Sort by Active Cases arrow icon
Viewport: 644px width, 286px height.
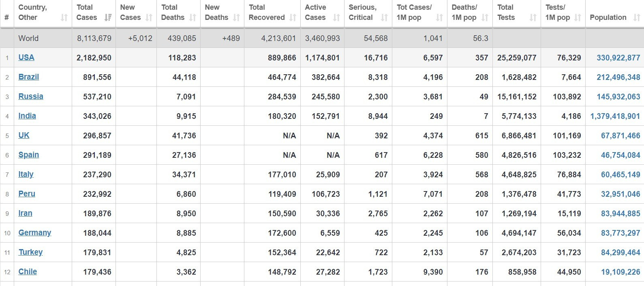click(336, 17)
